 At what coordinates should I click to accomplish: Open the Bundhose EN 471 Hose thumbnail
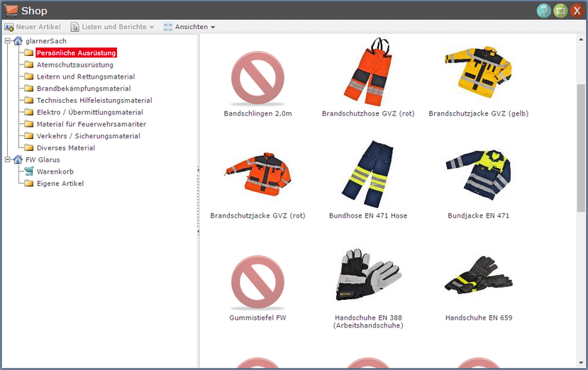[368, 174]
